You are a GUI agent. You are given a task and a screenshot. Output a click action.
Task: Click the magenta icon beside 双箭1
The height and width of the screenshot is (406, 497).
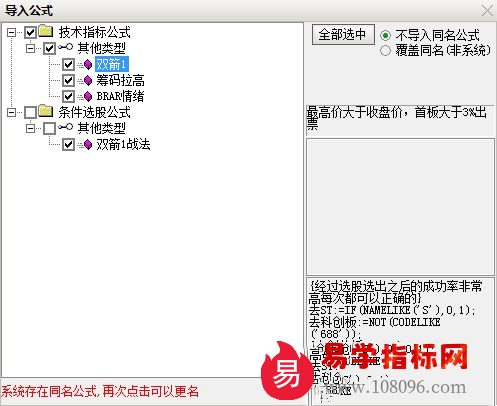click(x=88, y=64)
